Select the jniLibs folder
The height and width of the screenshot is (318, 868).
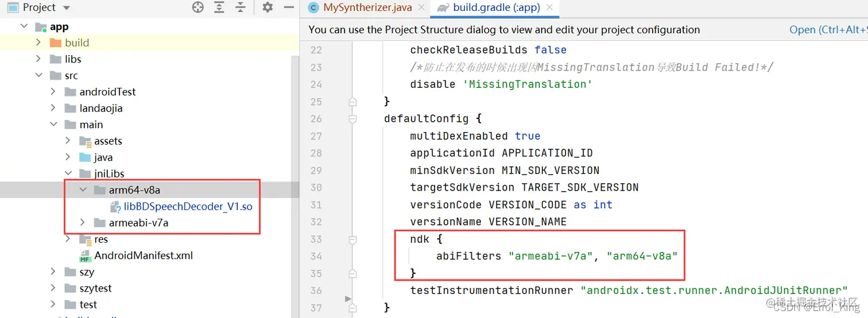(109, 173)
